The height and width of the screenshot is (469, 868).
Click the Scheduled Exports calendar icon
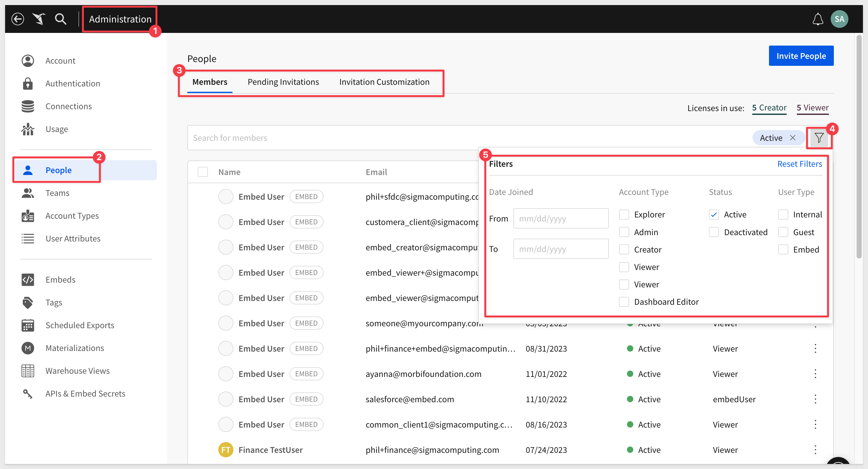click(x=28, y=325)
